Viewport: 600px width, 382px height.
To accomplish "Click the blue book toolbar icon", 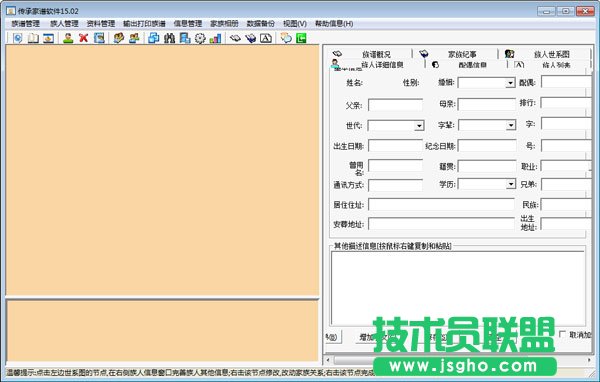I will [251, 38].
